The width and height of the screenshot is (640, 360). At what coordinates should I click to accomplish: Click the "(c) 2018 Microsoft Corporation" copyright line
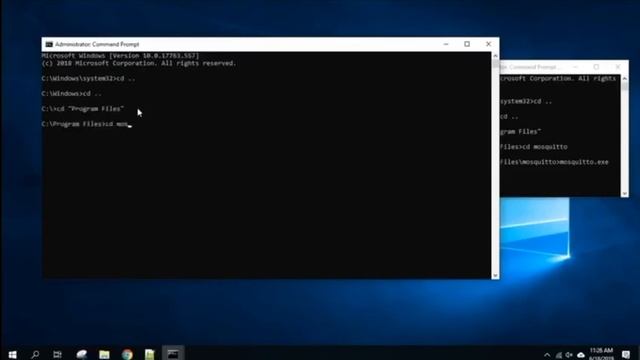(x=139, y=63)
